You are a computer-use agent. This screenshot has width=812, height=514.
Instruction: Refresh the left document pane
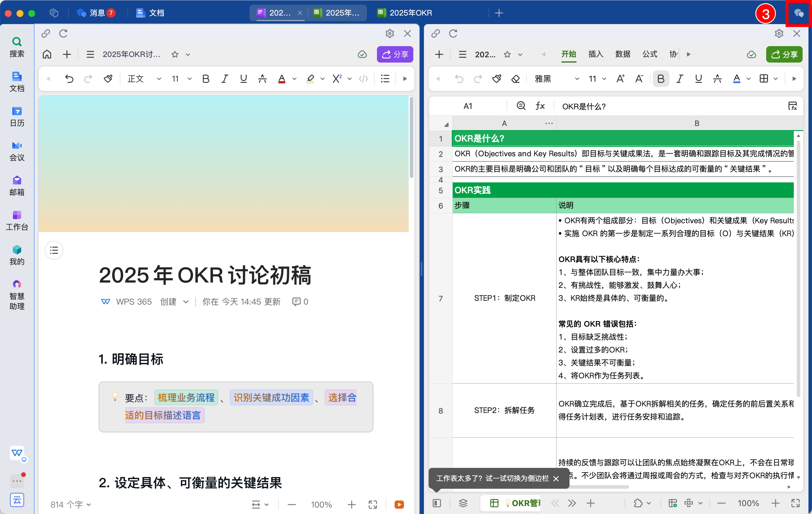point(63,33)
